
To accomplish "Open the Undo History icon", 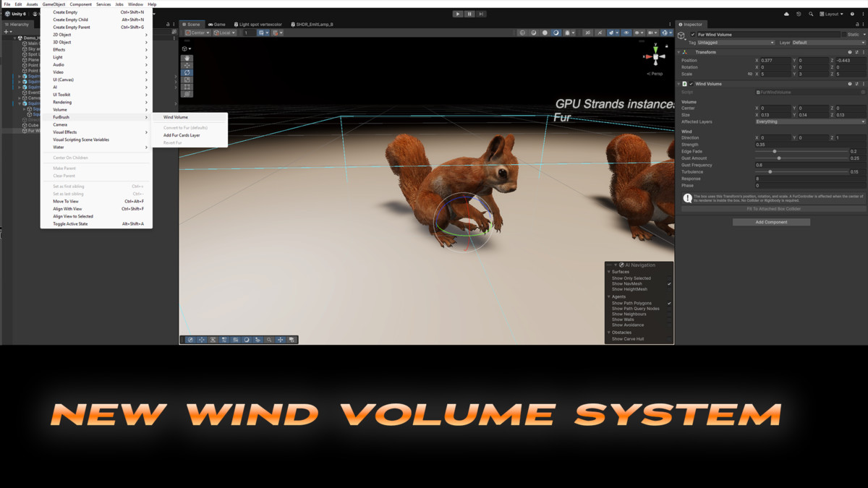I will click(799, 14).
